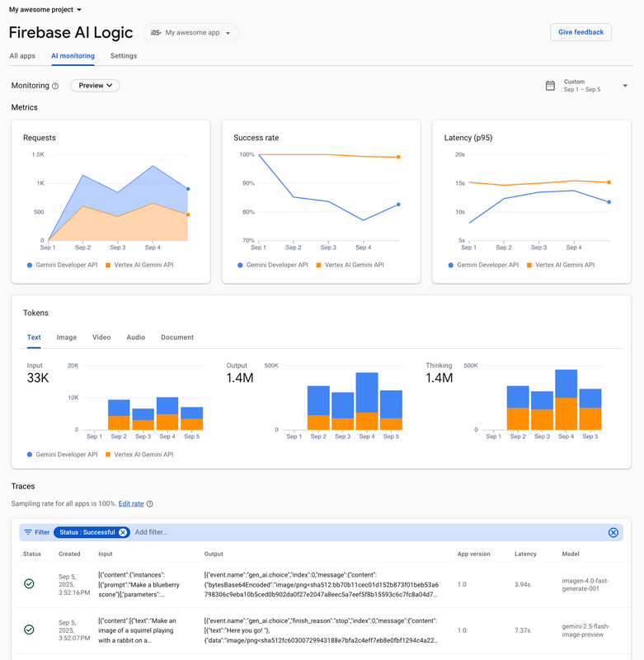Switch to the All apps tab
The width and height of the screenshot is (644, 660).
(x=22, y=55)
